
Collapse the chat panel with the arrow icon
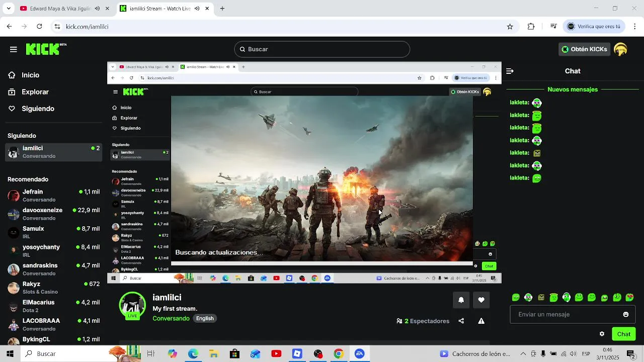point(510,71)
